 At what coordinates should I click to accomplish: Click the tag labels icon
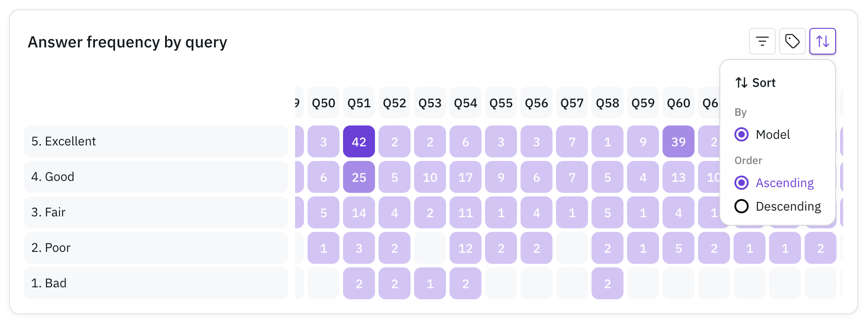[x=792, y=41]
